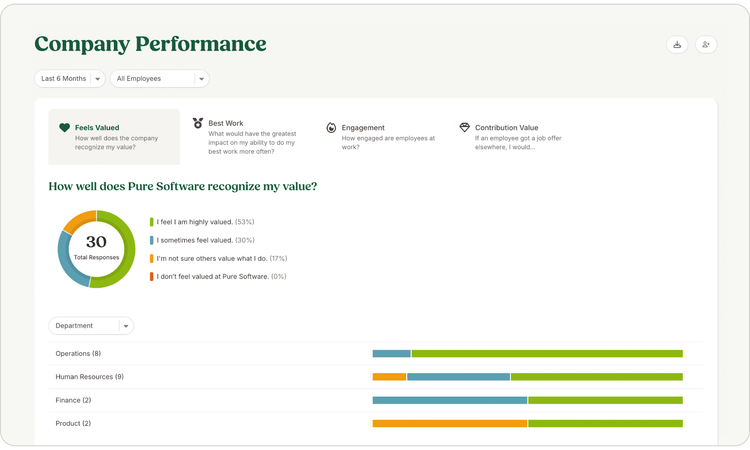Open the Contribution Value tab
The width and height of the screenshot is (750, 450).
512,137
